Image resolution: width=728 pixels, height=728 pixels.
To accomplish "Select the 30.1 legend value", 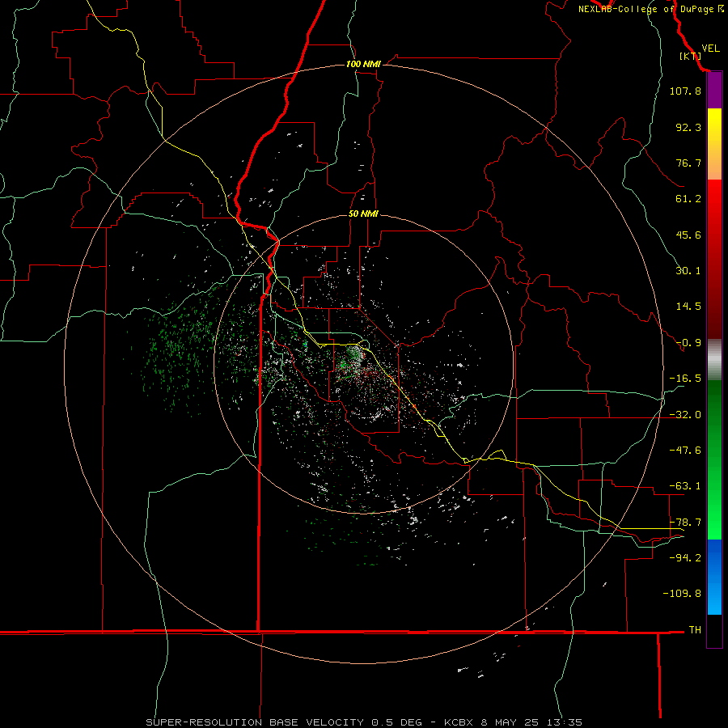I will coord(688,271).
